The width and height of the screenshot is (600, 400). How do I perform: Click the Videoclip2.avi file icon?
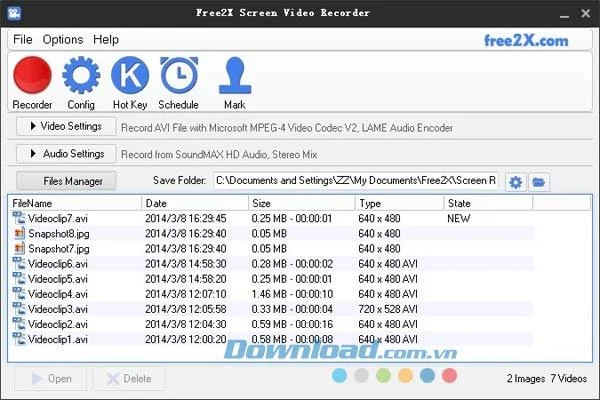point(19,324)
